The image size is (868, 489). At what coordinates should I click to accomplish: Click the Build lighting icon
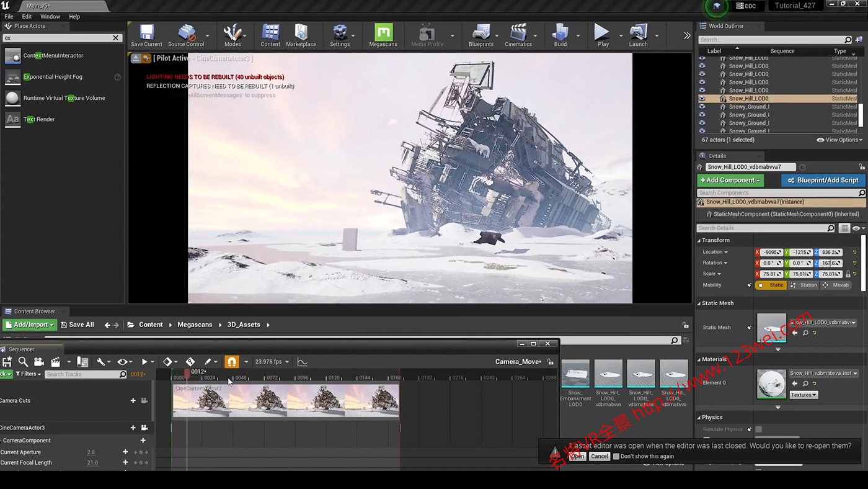(560, 35)
